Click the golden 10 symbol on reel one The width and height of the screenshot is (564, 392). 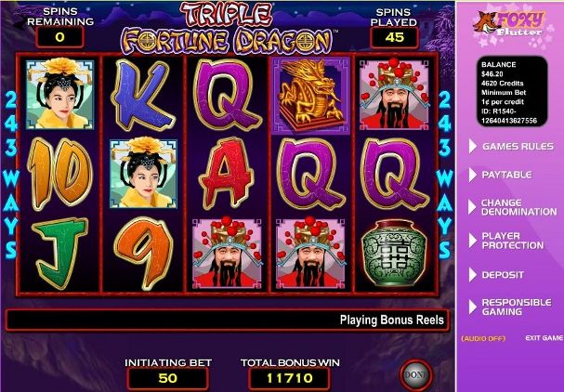click(59, 174)
